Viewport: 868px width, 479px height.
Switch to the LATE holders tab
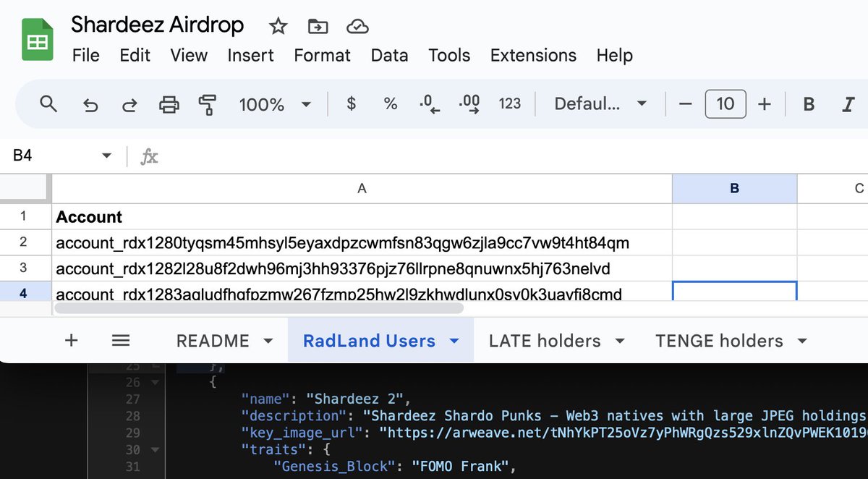[x=545, y=341]
